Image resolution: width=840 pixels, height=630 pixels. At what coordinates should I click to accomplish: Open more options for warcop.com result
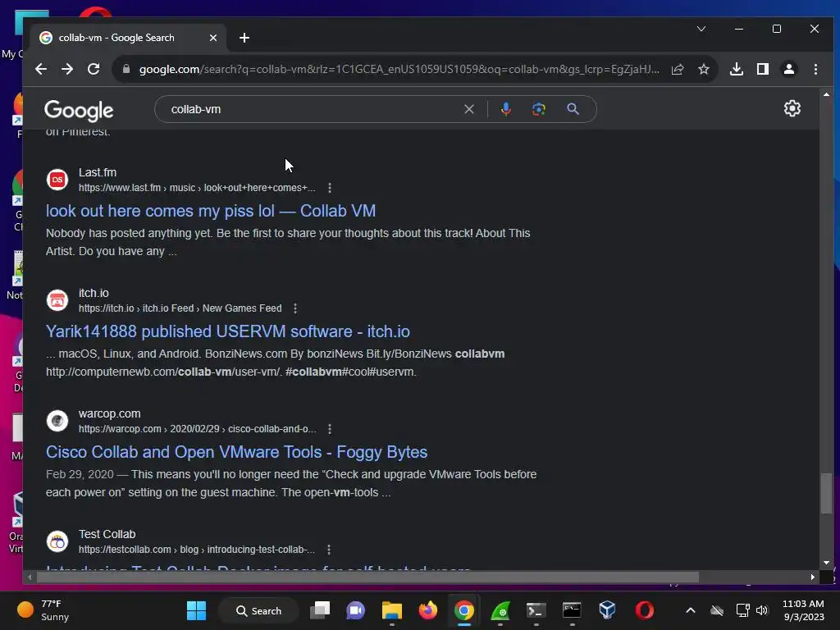tap(330, 429)
